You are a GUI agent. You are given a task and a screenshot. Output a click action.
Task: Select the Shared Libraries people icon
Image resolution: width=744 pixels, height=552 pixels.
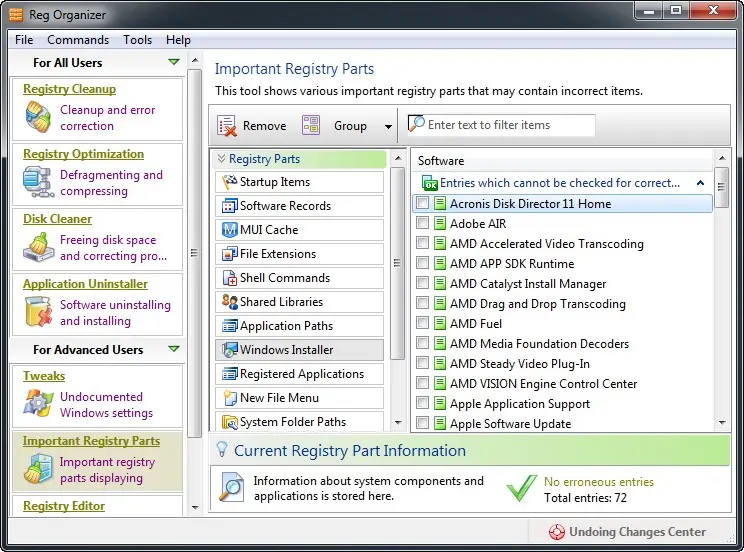pyautogui.click(x=230, y=302)
